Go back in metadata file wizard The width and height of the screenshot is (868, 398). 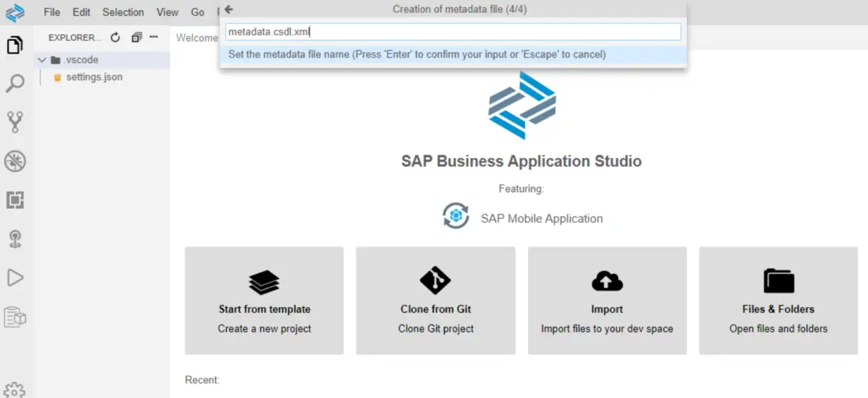(x=228, y=9)
